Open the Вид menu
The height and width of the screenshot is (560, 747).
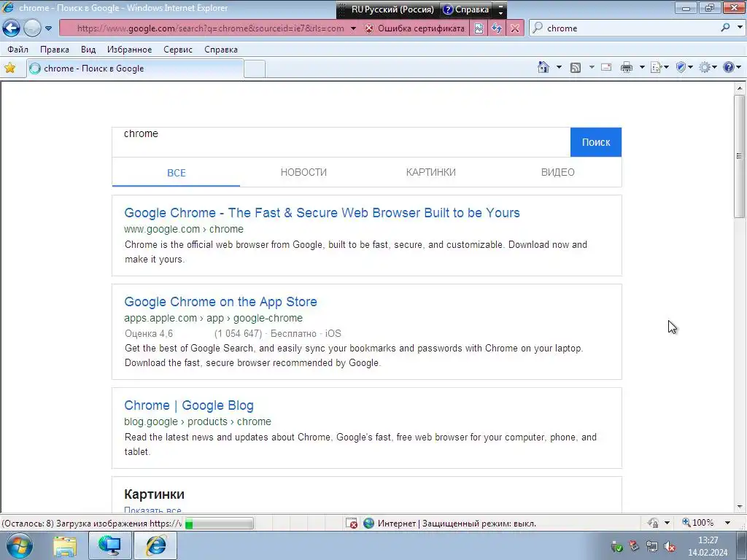88,50
